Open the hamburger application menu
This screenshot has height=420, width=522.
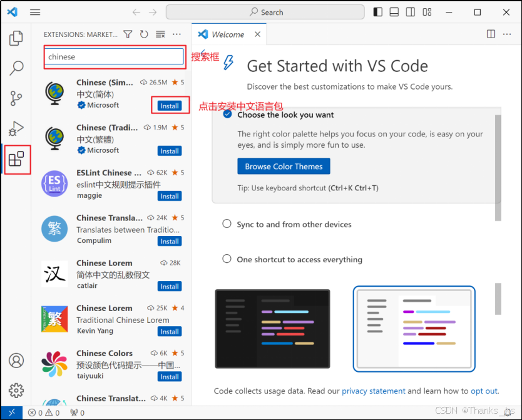(35, 13)
